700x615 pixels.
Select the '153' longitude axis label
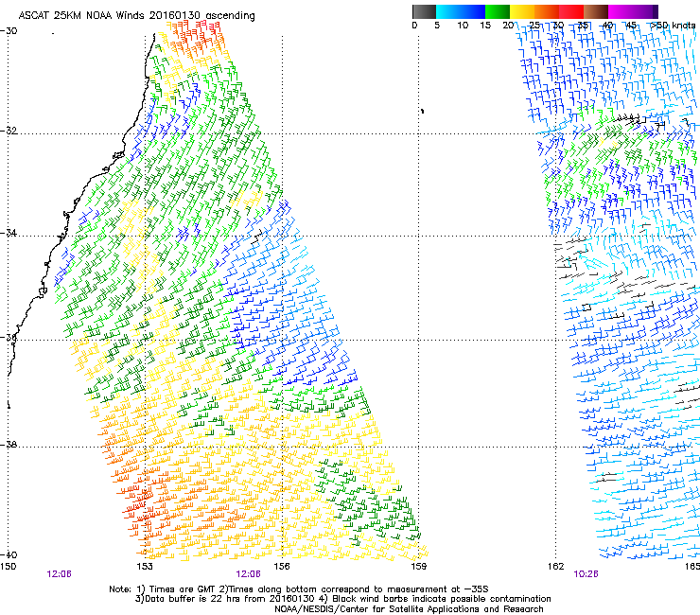pyautogui.click(x=145, y=567)
